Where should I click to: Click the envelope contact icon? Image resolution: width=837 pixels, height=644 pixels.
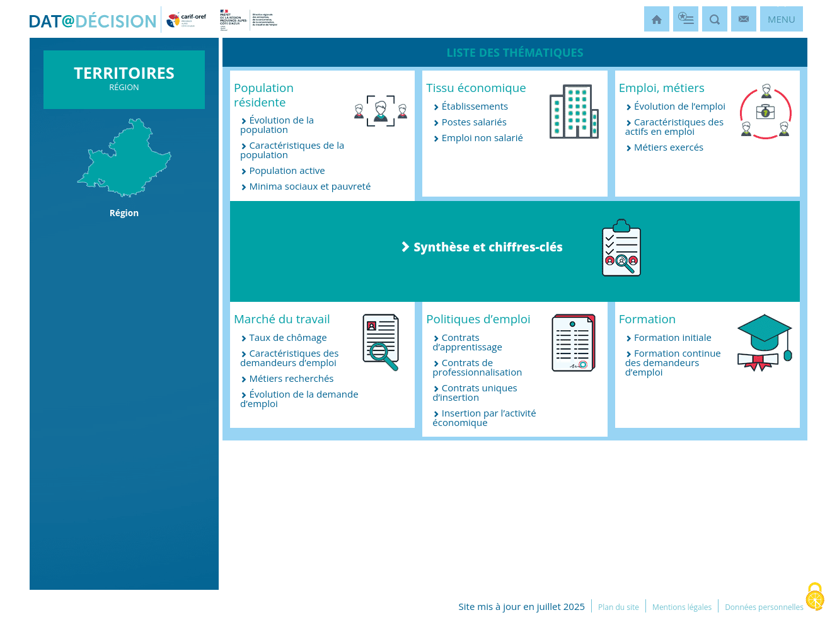(x=743, y=20)
